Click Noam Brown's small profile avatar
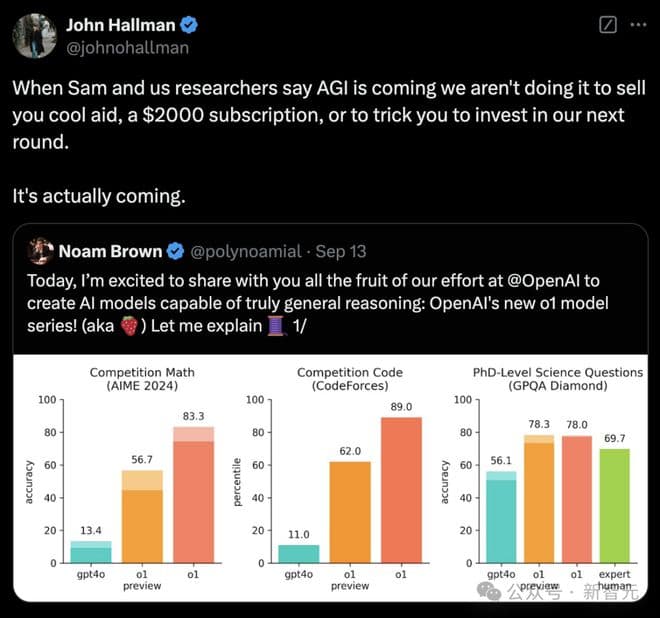This screenshot has width=660, height=618. [40, 250]
